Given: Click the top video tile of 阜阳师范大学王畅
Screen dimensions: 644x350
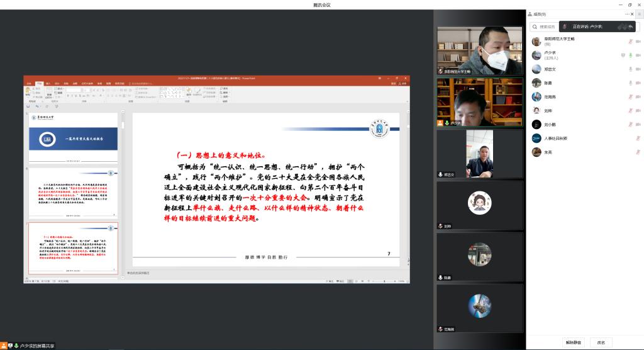Looking at the screenshot, I should (x=480, y=50).
